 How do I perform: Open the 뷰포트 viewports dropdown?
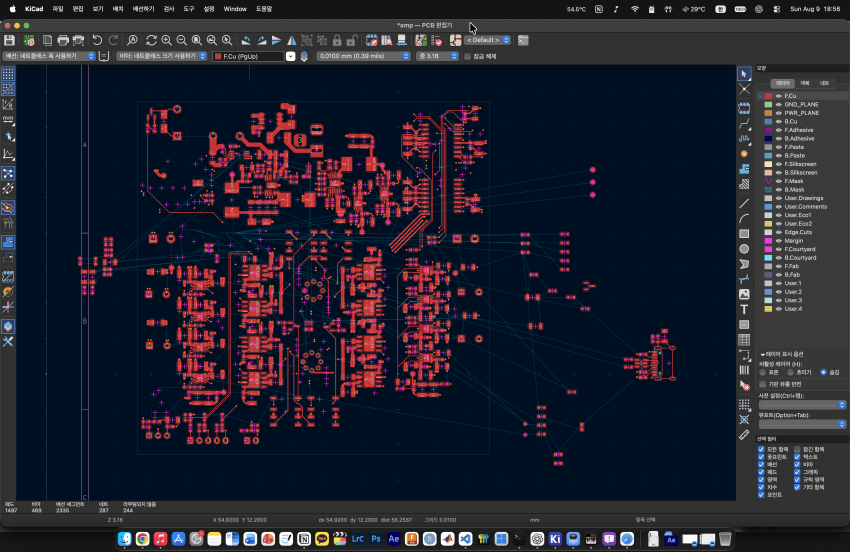pos(802,424)
